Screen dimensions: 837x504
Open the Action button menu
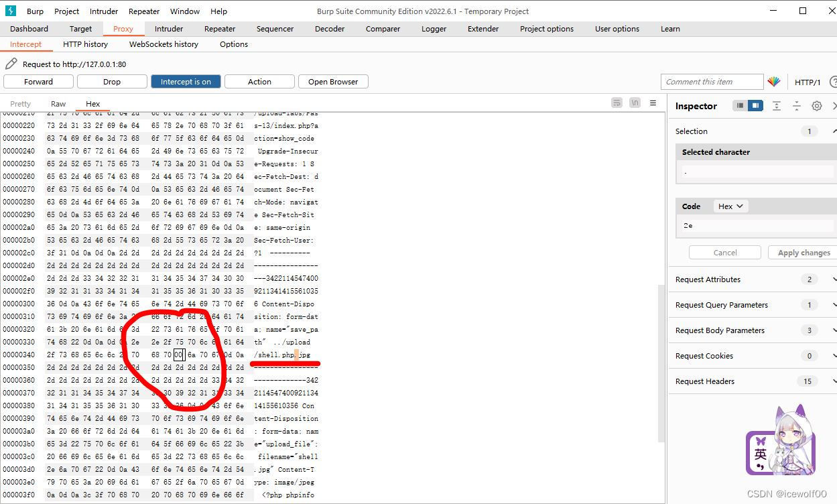coord(259,82)
